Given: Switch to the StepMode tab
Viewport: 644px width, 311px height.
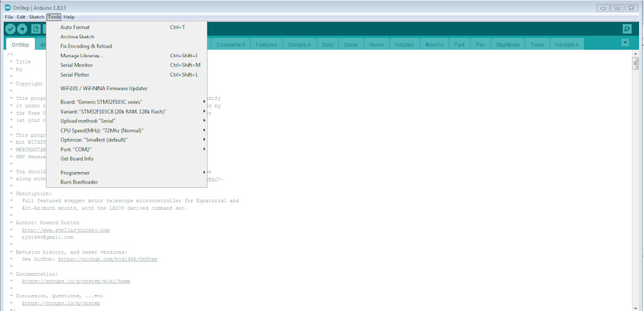Looking at the screenshot, I should point(508,45).
